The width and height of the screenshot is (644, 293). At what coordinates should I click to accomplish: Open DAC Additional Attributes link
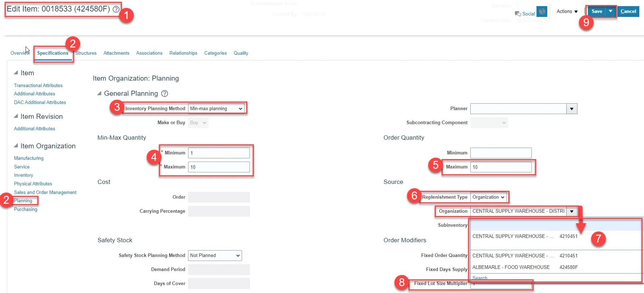point(40,103)
